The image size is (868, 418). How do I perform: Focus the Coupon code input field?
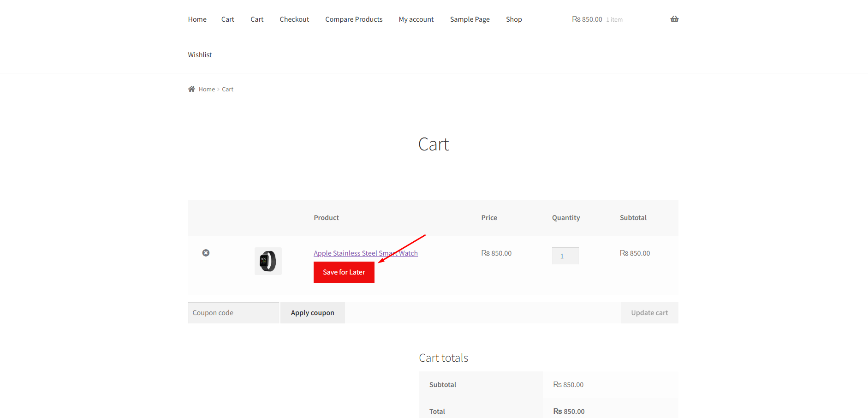pos(233,313)
